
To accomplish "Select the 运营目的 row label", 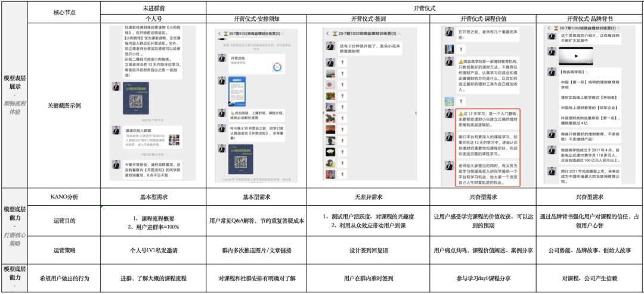I will click(64, 221).
